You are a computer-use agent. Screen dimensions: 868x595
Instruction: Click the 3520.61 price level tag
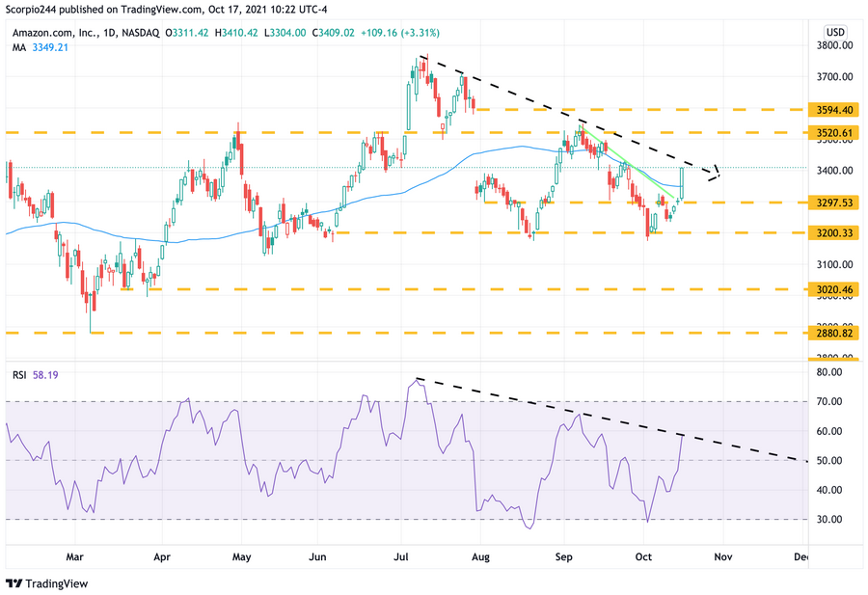coord(833,133)
